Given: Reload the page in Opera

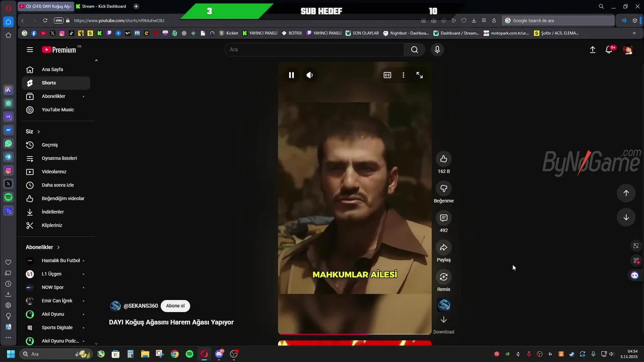Looking at the screenshot, I should tap(45, 21).
